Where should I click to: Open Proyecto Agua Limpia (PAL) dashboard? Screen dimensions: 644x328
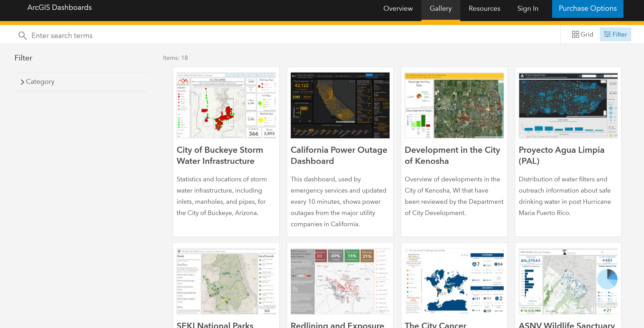pyautogui.click(x=561, y=155)
